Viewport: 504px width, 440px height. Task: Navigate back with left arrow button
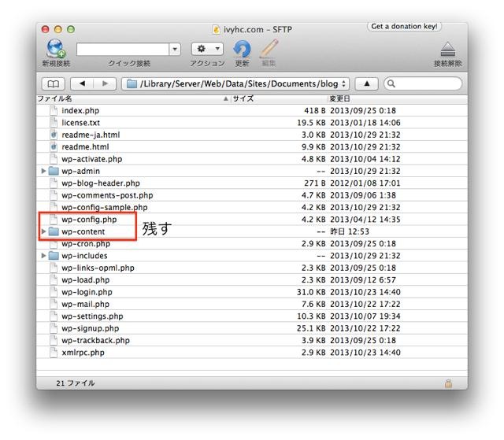82,83
